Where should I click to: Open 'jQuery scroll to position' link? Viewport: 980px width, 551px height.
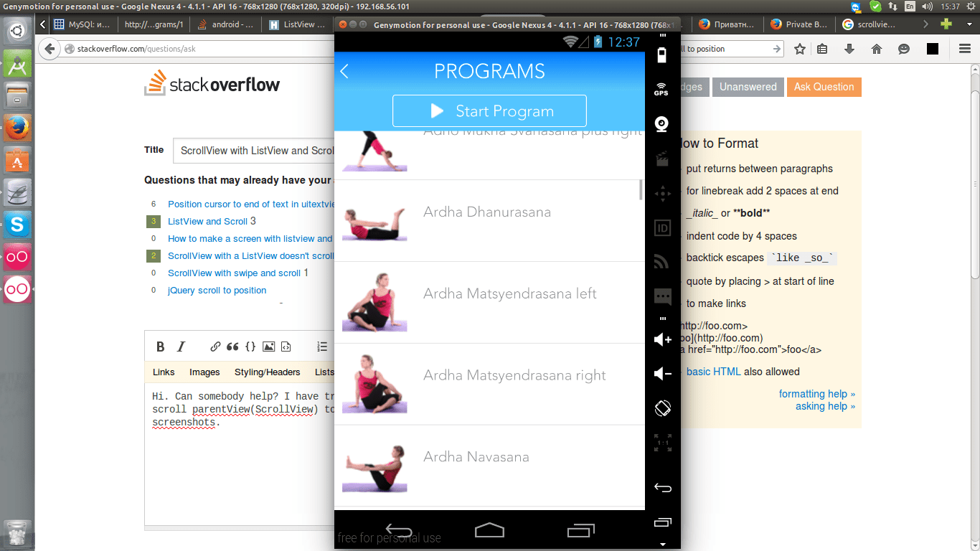[x=217, y=291]
